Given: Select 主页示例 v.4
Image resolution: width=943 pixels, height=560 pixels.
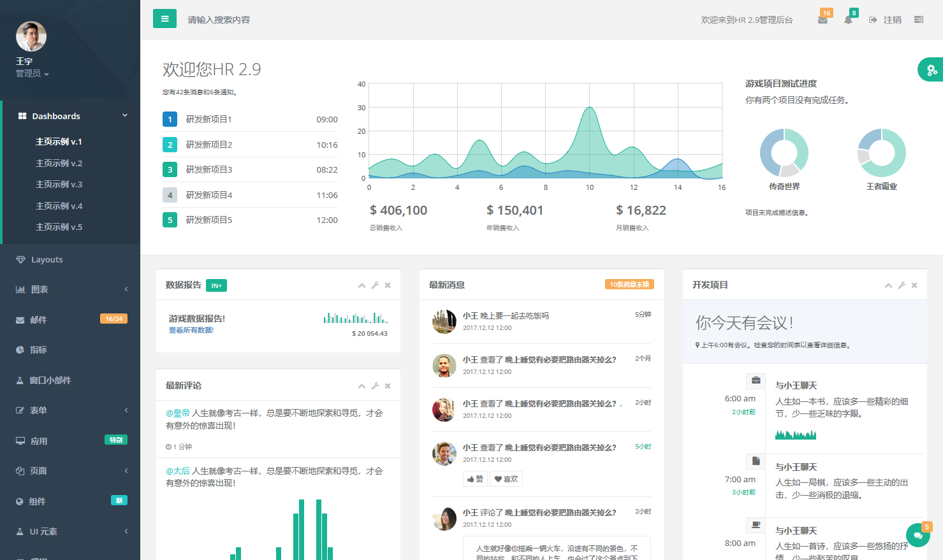Looking at the screenshot, I should point(59,206).
